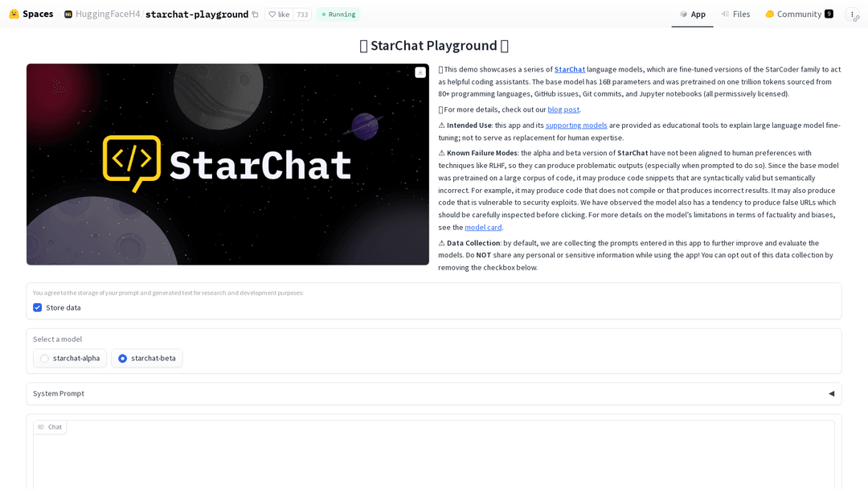868x489 pixels.
Task: Switch to the App tab
Action: tap(693, 14)
